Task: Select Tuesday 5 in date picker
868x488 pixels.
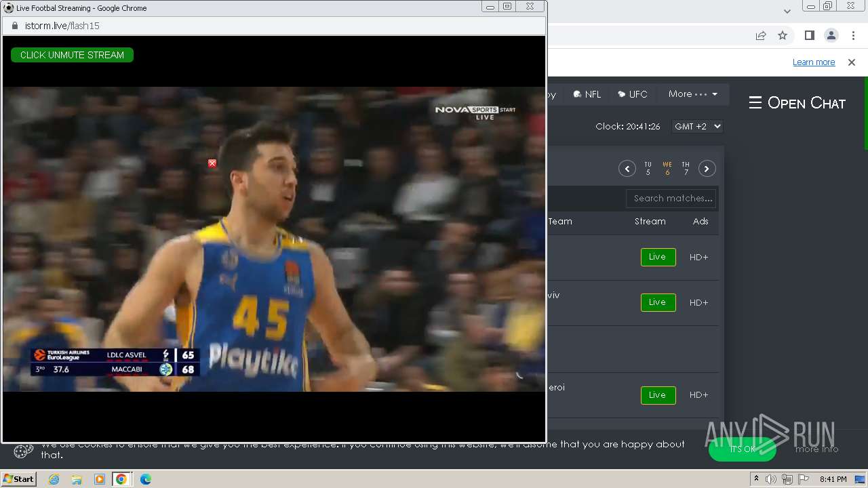Action: point(648,169)
